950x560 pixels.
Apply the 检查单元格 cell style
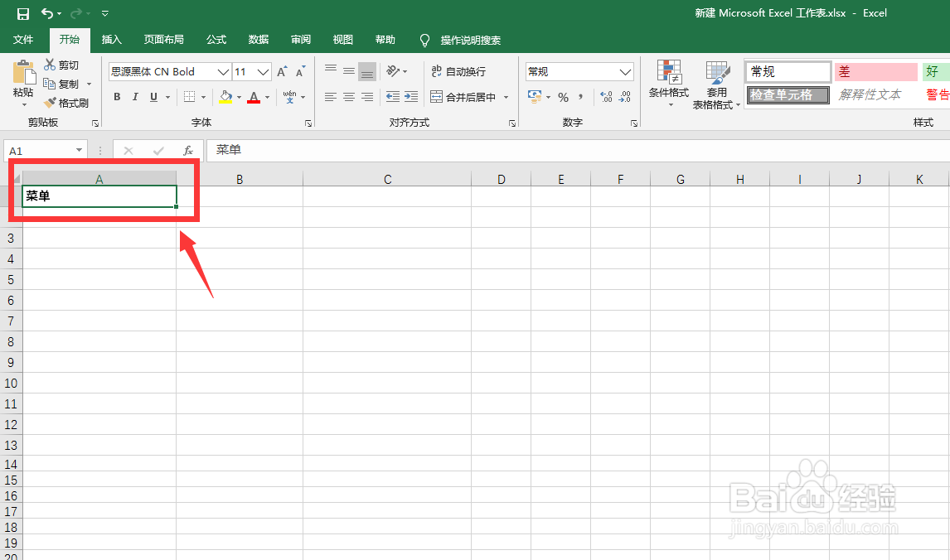tap(788, 95)
